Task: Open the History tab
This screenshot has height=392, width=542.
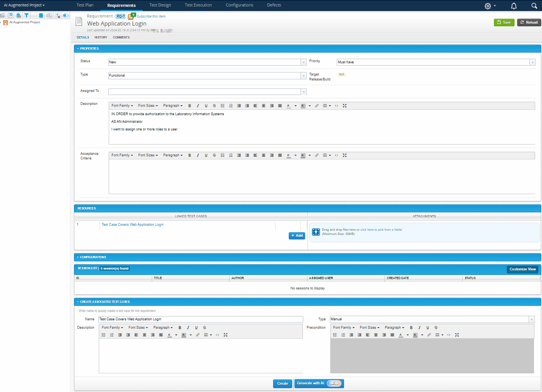Action: coord(101,37)
